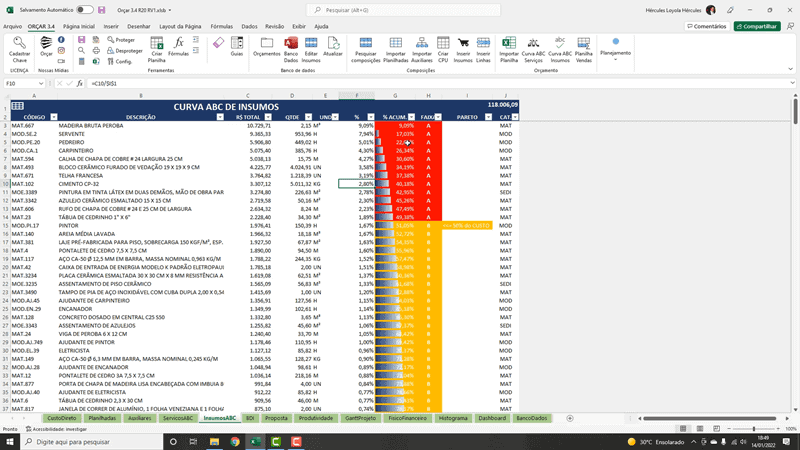Switch to the Histograma sheet tab
Screen dimensions: 800x450
coord(453,418)
